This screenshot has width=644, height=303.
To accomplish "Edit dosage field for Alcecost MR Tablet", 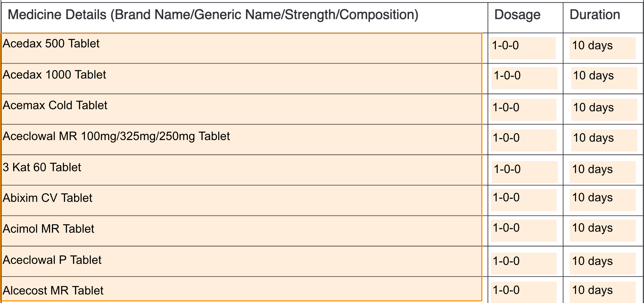I will (x=524, y=292).
